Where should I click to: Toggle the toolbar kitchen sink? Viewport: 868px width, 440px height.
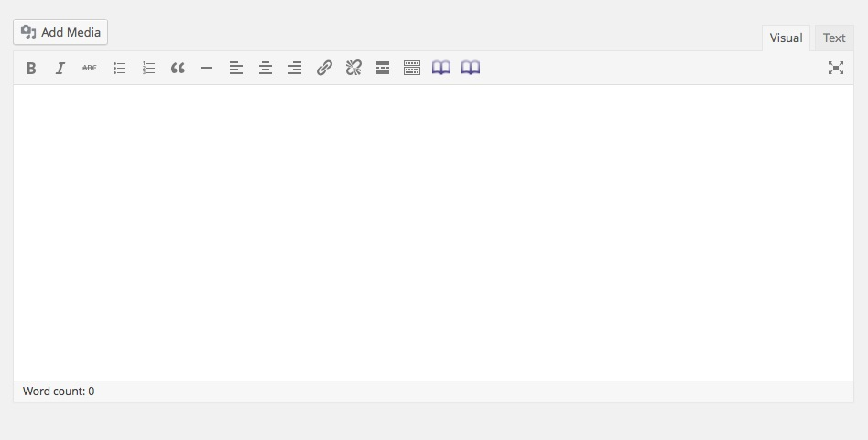(x=412, y=68)
